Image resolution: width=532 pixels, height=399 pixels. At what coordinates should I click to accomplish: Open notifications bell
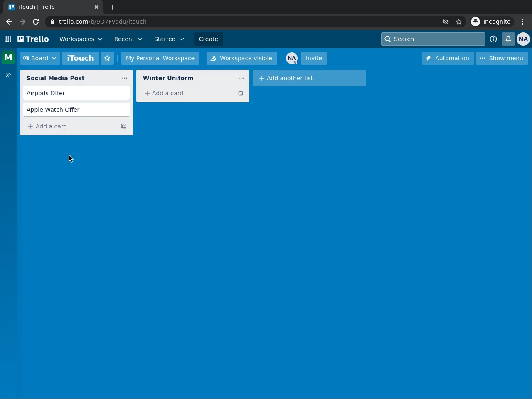(508, 39)
